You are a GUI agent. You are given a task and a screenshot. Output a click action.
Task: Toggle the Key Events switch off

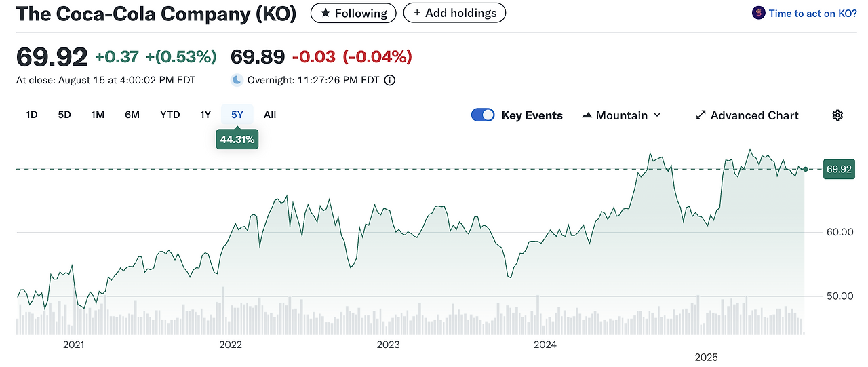coord(483,115)
